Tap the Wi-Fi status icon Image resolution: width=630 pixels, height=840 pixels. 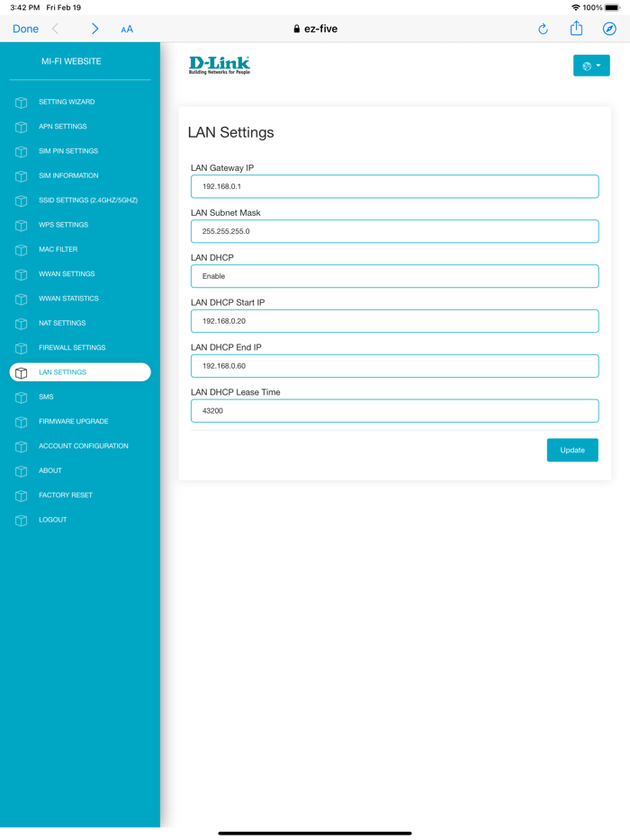pos(576,7)
